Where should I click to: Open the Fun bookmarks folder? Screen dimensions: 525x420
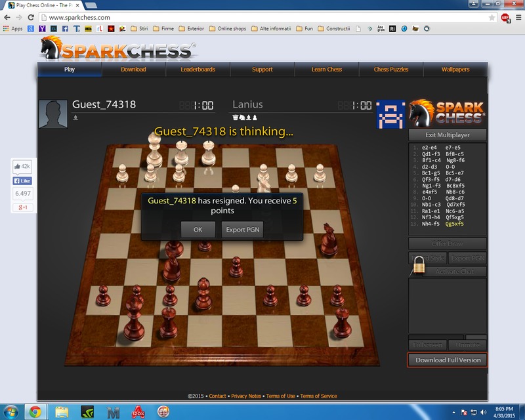click(304, 29)
